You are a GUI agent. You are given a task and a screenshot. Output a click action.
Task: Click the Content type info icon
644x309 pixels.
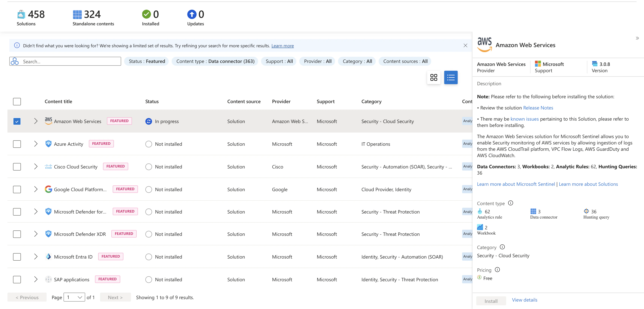[511, 203]
